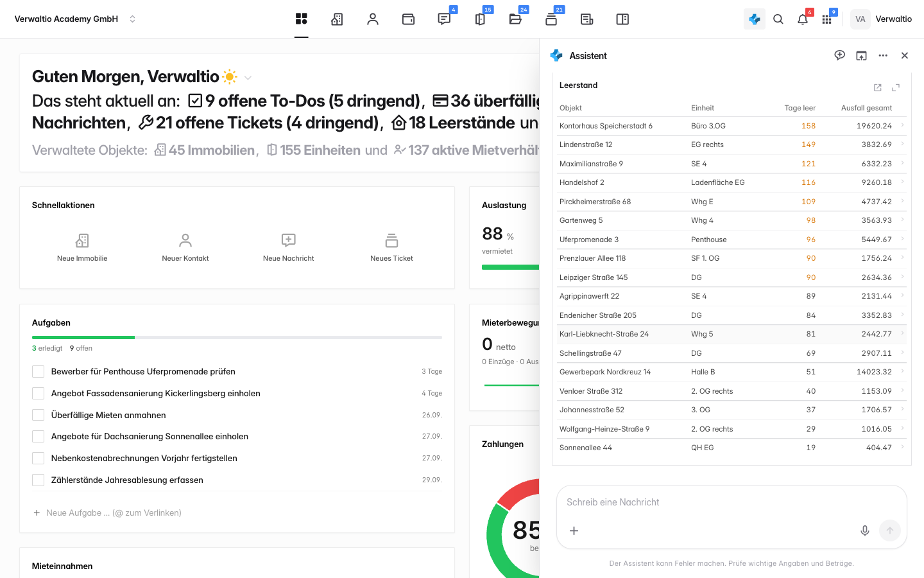
Task: Open the wallet icon in top navigation
Action: click(x=408, y=19)
